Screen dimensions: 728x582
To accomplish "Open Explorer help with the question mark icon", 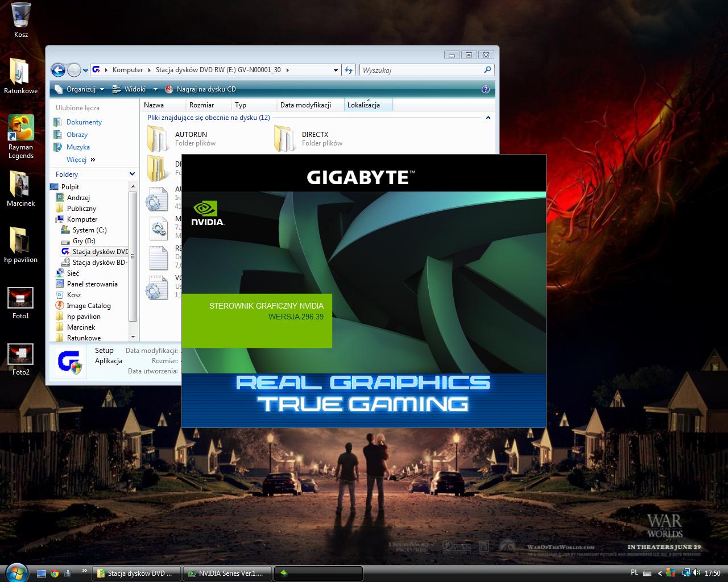I will coord(486,89).
